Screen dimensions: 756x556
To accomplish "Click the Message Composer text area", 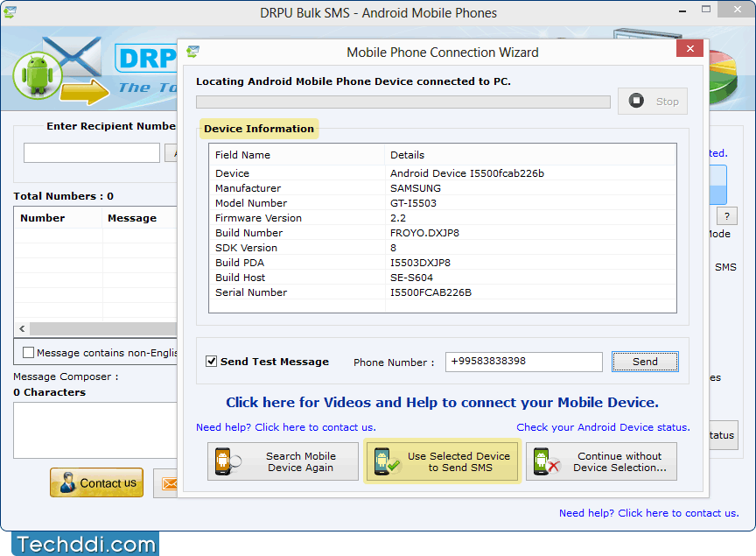I will tap(95, 430).
